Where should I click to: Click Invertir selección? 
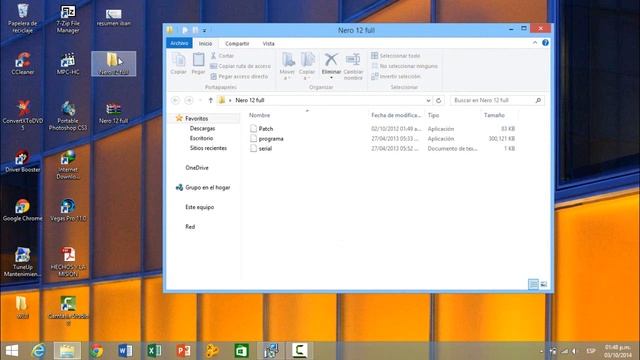[396, 76]
